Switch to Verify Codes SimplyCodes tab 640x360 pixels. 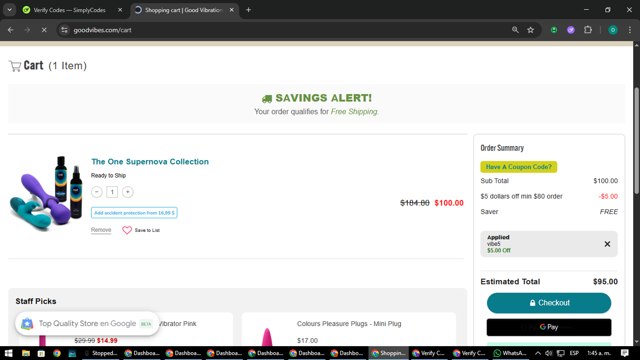point(69,10)
